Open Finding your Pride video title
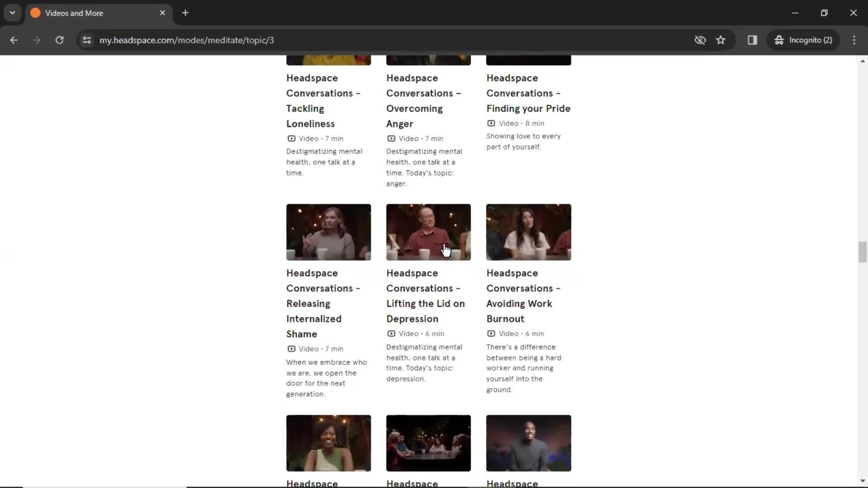The width and height of the screenshot is (868, 488). [x=528, y=93]
